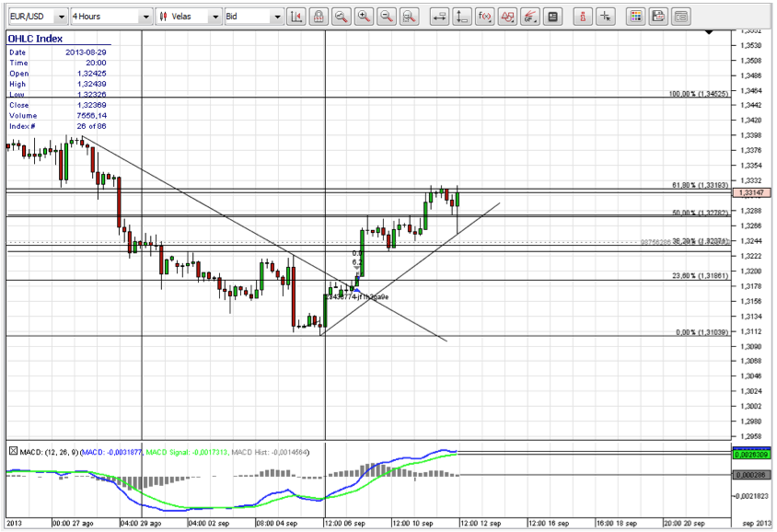This screenshot has width=777, height=532.
Task: Open the add indicator f(x) tool
Action: click(486, 15)
